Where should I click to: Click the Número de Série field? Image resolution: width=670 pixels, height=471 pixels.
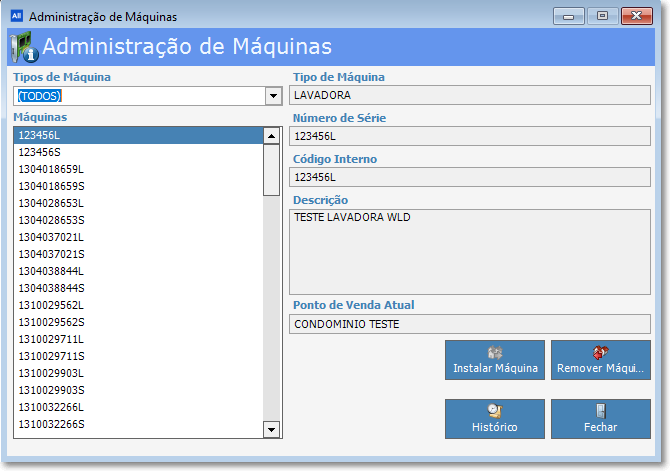[470, 136]
